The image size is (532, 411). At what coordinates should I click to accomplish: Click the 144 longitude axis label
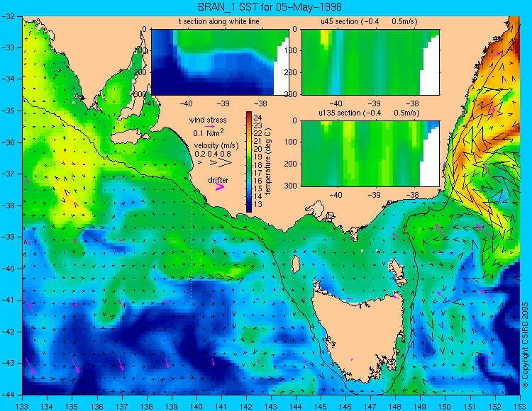tap(296, 407)
